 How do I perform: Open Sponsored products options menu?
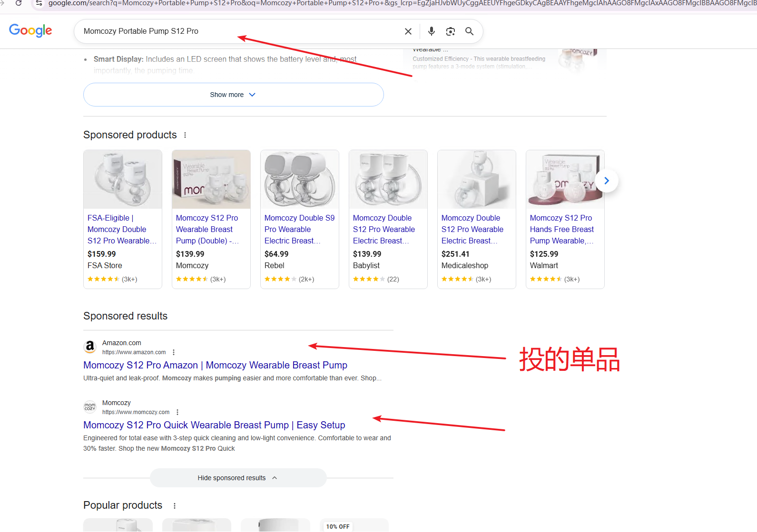185,135
